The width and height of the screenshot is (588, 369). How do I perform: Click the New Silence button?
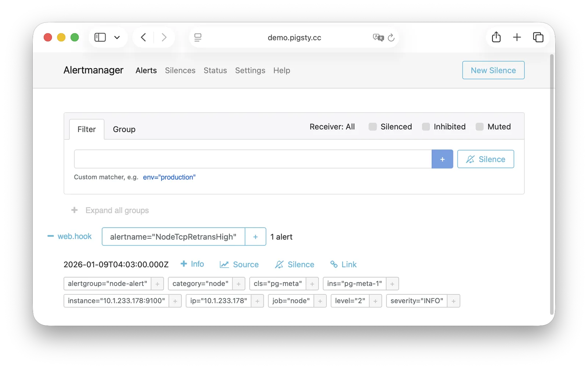point(493,70)
